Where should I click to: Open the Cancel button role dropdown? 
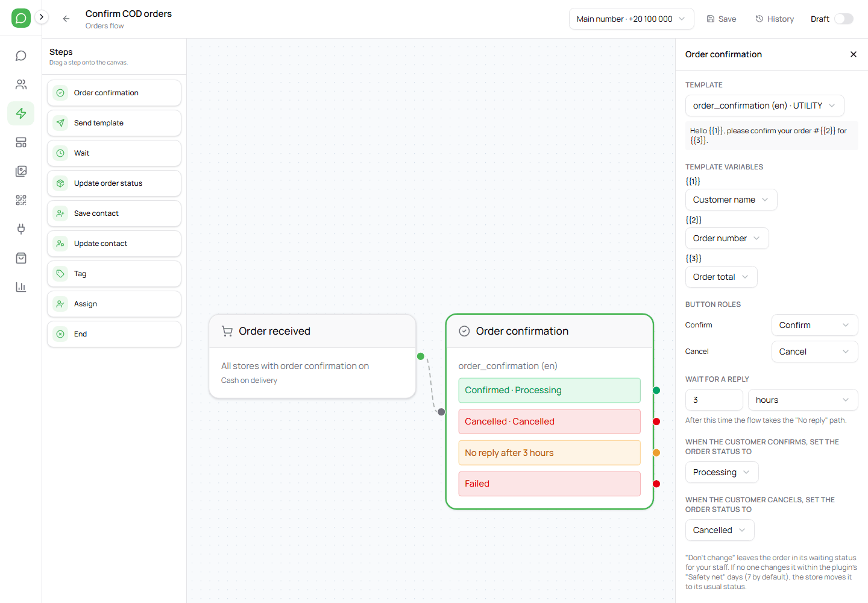coord(814,352)
